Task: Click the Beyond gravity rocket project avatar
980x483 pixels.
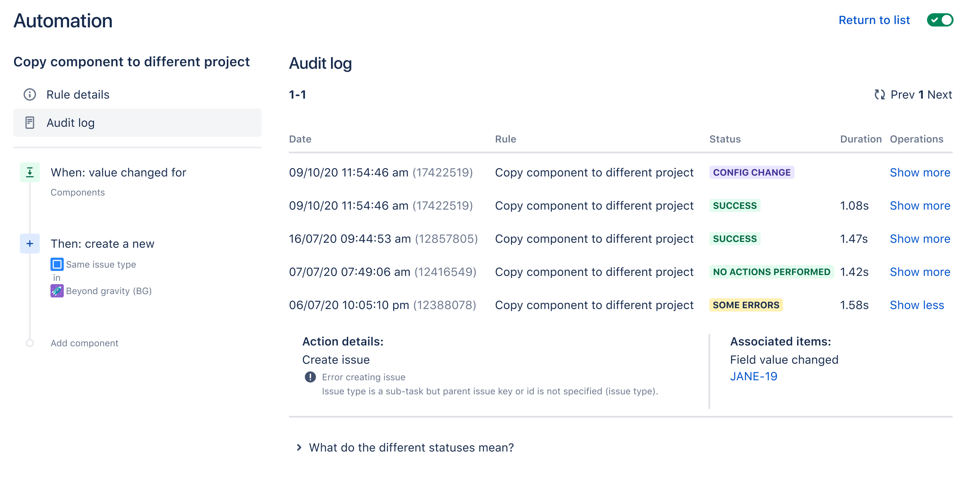Action: [57, 291]
